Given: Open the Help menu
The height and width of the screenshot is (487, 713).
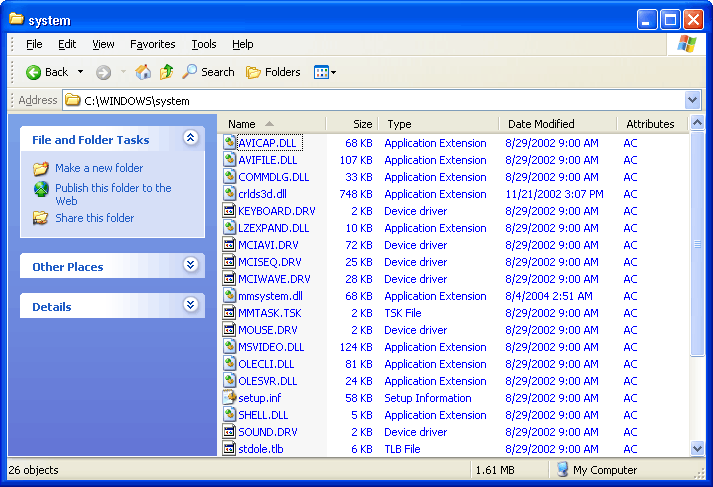Looking at the screenshot, I should [242, 44].
